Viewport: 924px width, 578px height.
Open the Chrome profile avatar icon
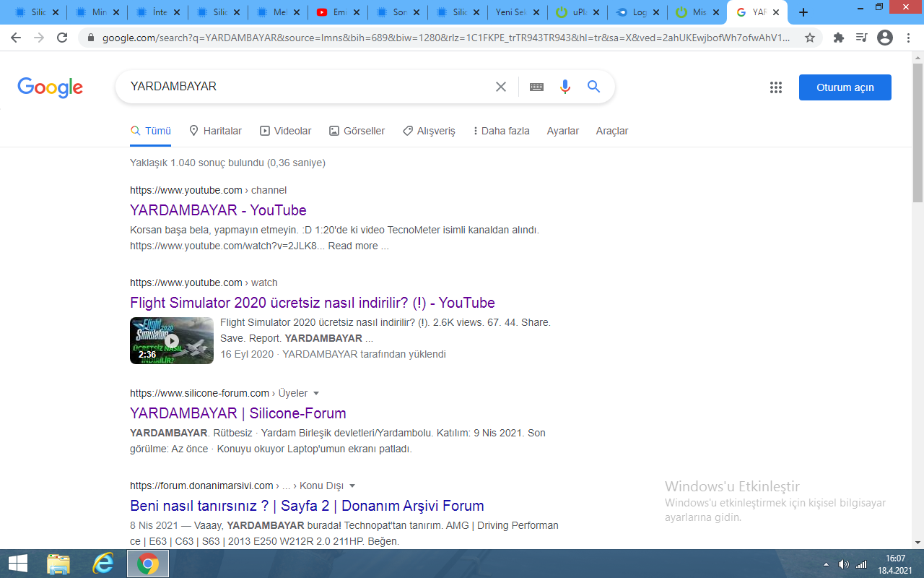(x=885, y=38)
